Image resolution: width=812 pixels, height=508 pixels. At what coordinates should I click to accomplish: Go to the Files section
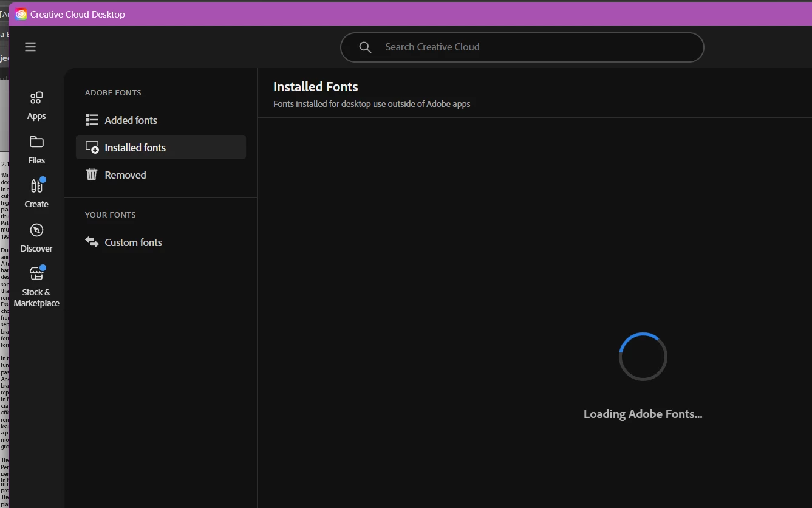pos(36,150)
